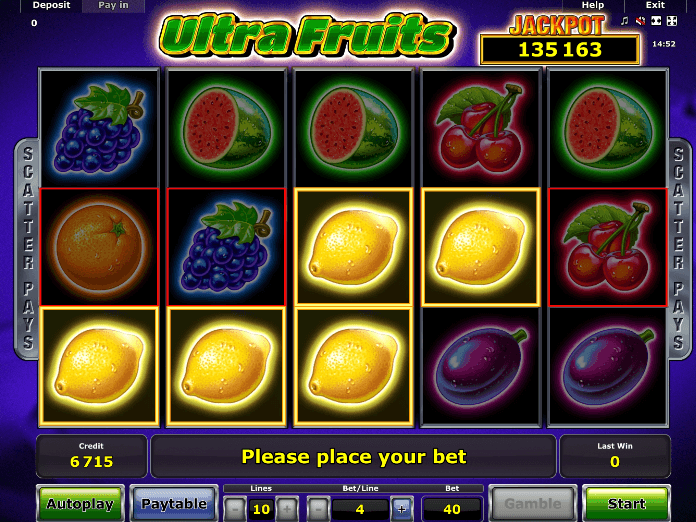Exit the game
Viewport: 696px width, 522px height.
pos(655,5)
